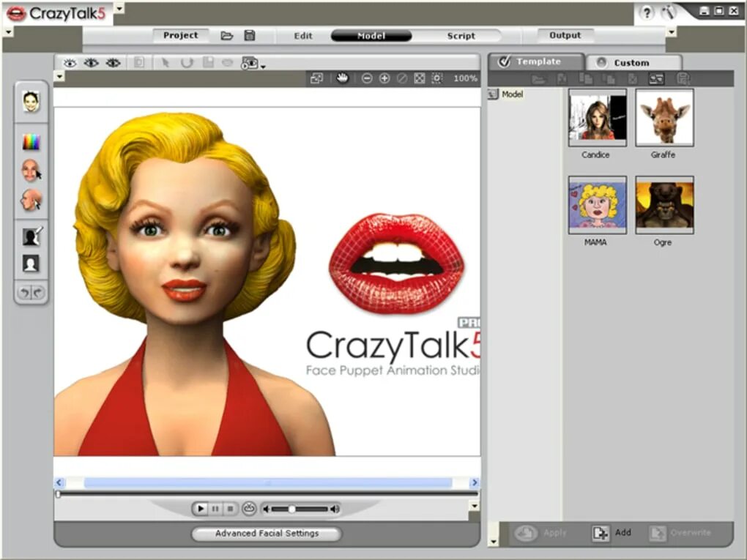Open preferences with the tools icon
The width and height of the screenshot is (747, 560).
click(669, 13)
